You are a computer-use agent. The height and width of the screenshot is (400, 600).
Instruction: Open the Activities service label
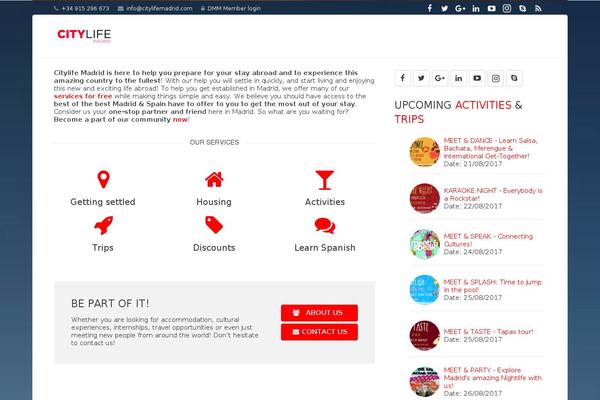pyautogui.click(x=325, y=202)
